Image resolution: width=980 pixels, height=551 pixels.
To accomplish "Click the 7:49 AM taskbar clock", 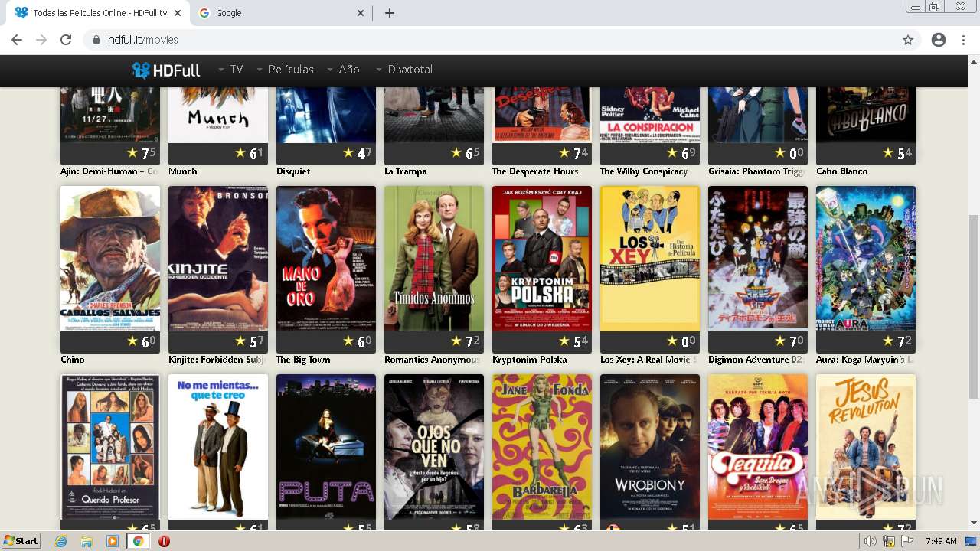I will 941,541.
